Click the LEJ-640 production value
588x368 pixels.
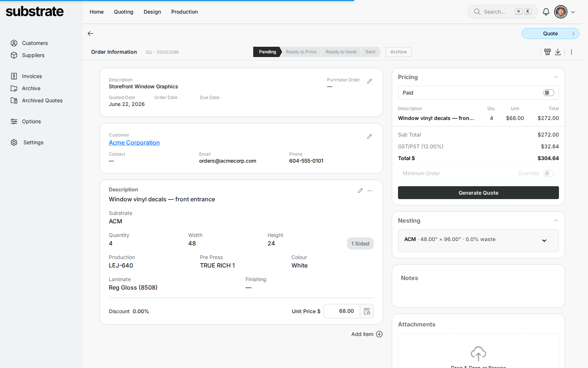(x=121, y=265)
